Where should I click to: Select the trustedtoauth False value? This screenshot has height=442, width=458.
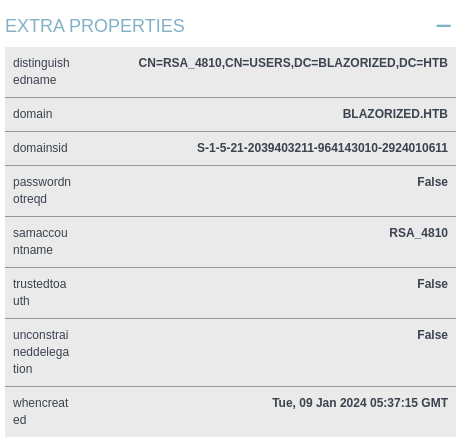[x=432, y=284]
